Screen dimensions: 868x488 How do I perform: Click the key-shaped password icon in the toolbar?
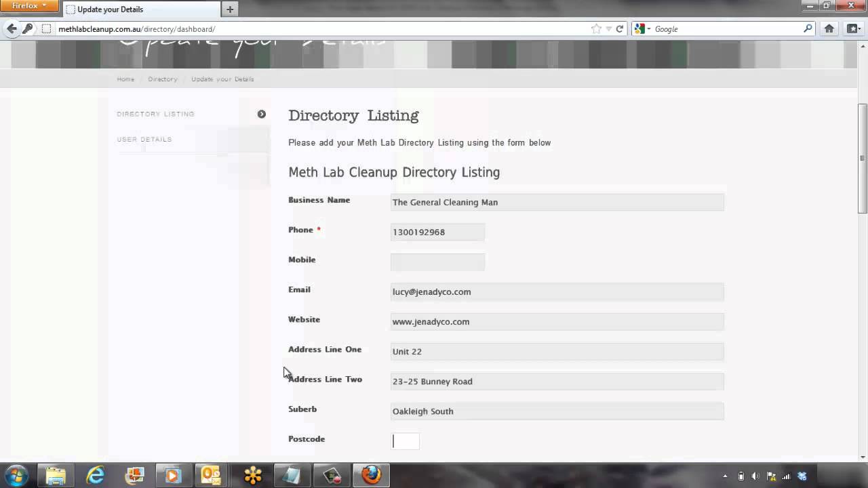point(28,28)
